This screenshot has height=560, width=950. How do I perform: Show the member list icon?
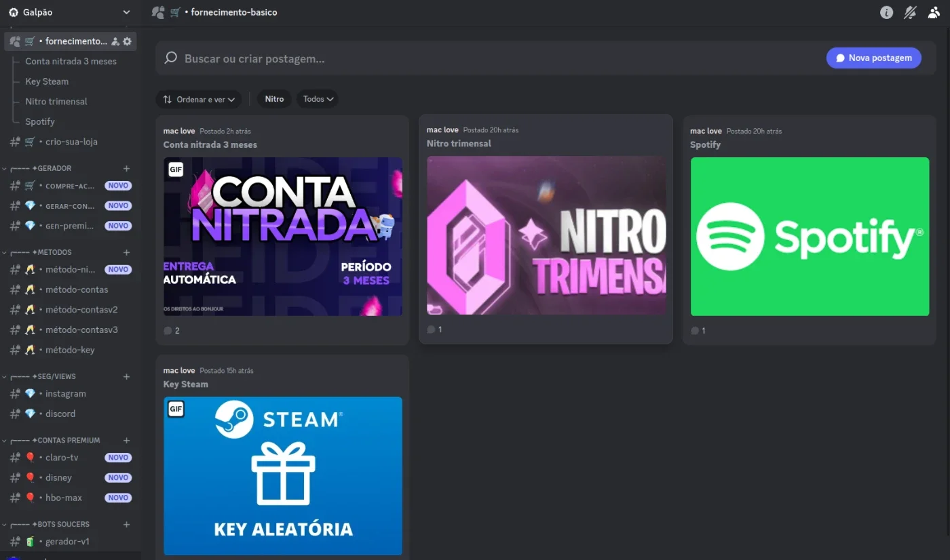934,12
